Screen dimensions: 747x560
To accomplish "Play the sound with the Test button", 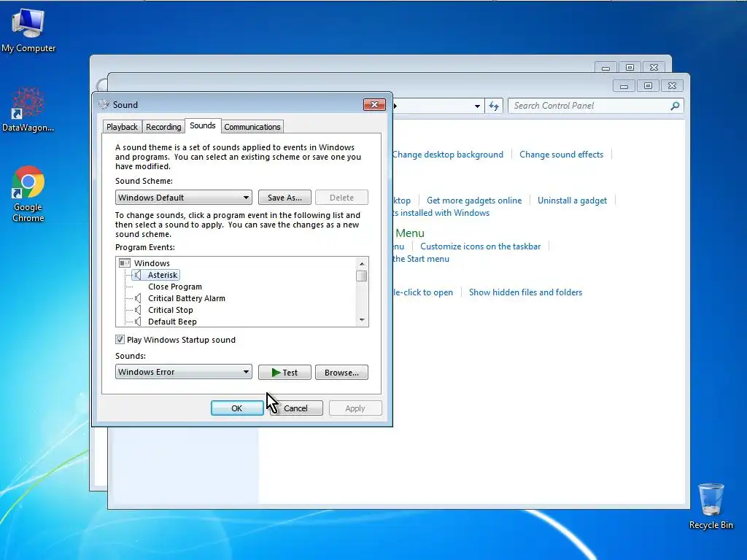I will pos(285,373).
